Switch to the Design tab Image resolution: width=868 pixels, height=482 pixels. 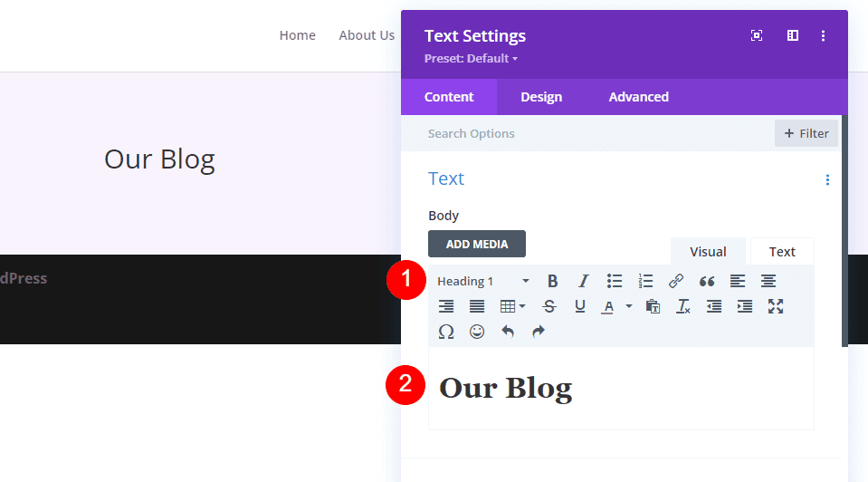[541, 97]
